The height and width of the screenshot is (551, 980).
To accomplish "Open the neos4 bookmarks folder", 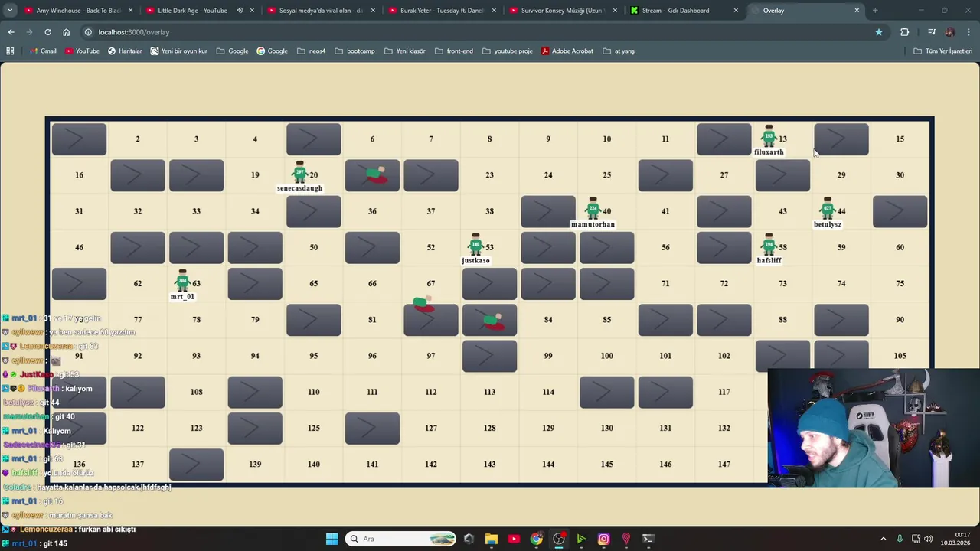I will pyautogui.click(x=311, y=51).
